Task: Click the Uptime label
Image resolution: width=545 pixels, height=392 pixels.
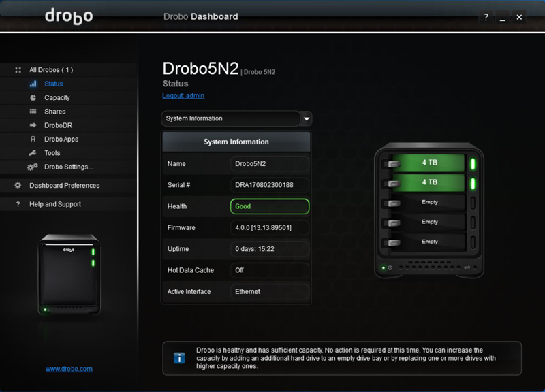Action: (x=178, y=249)
